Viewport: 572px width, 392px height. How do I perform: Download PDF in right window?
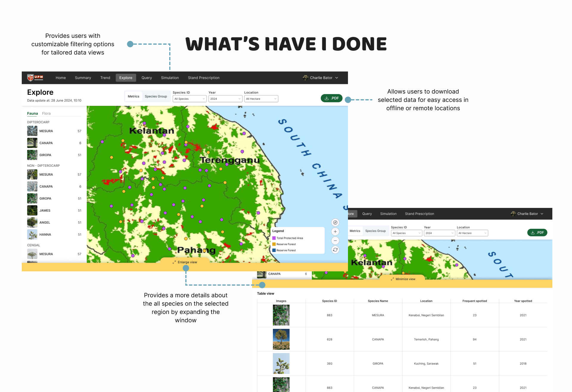point(537,233)
